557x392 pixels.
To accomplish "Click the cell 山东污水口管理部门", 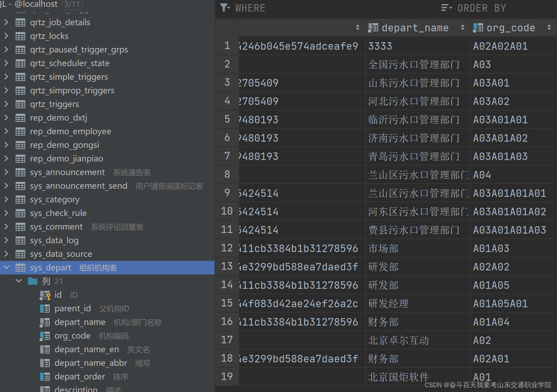I will pyautogui.click(x=418, y=83).
